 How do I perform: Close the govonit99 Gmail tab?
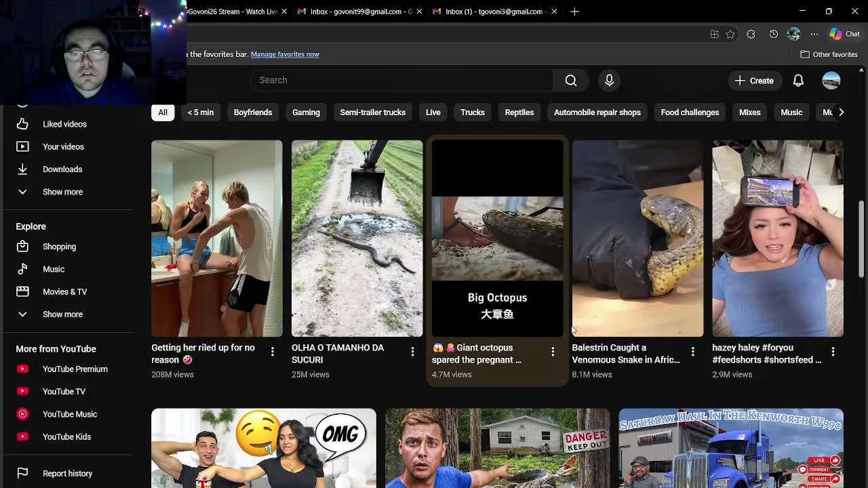click(x=419, y=12)
